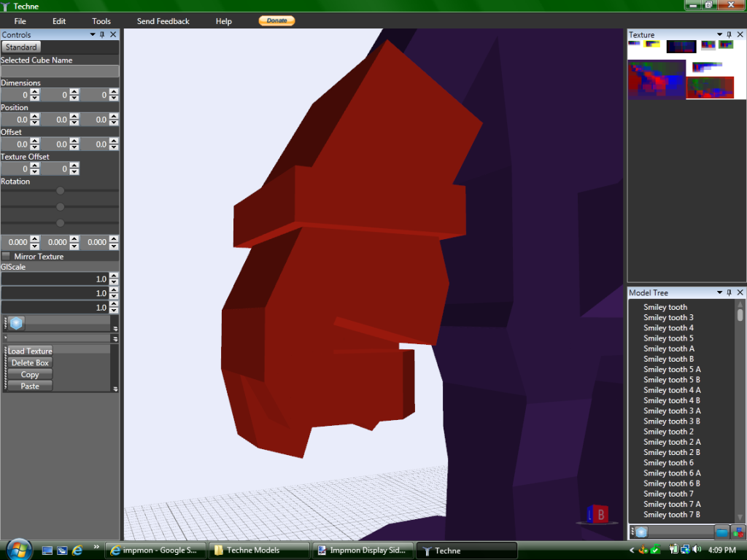
Task: Select "Smiley tooth 5 B" in Model Tree
Action: 672,379
